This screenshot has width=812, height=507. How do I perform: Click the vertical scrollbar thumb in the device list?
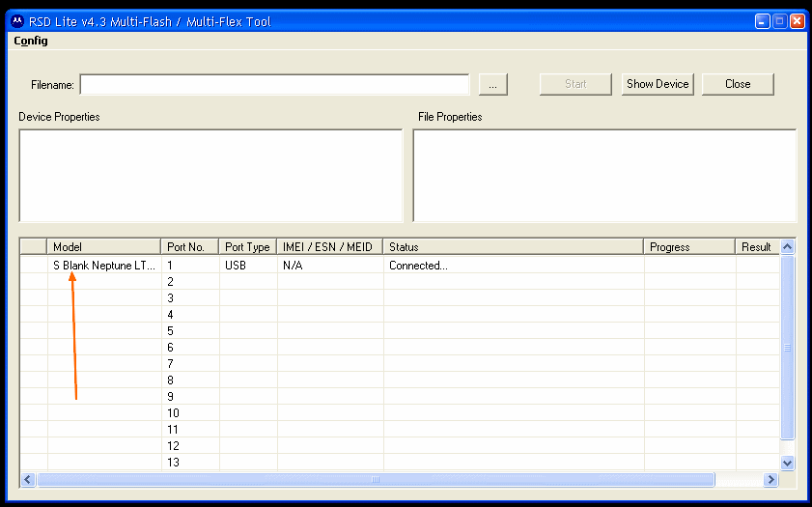[x=787, y=347]
